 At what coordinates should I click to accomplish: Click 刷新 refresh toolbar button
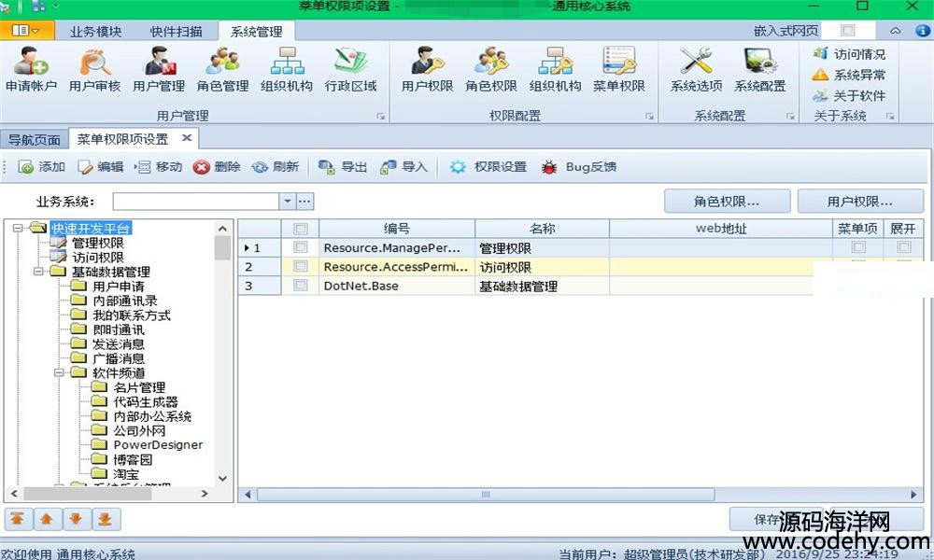(x=276, y=167)
